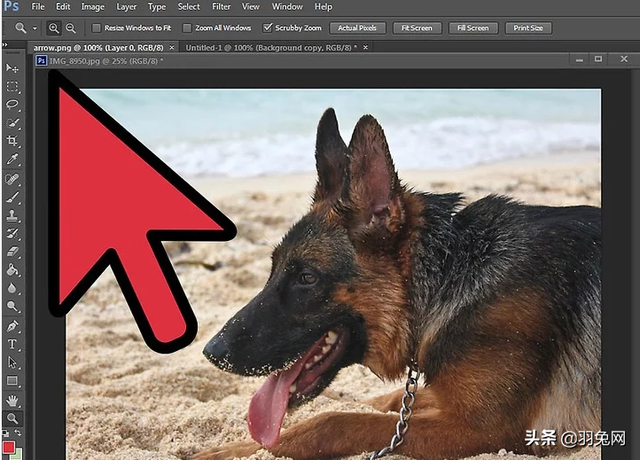Activate the Horizontal Type tool
The image size is (640, 460).
[x=12, y=344]
